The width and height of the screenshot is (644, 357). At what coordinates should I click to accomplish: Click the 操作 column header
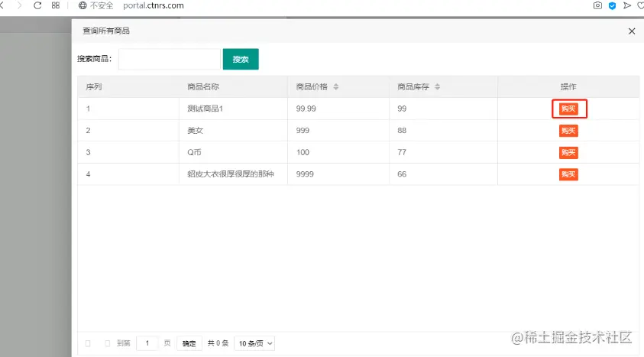568,86
